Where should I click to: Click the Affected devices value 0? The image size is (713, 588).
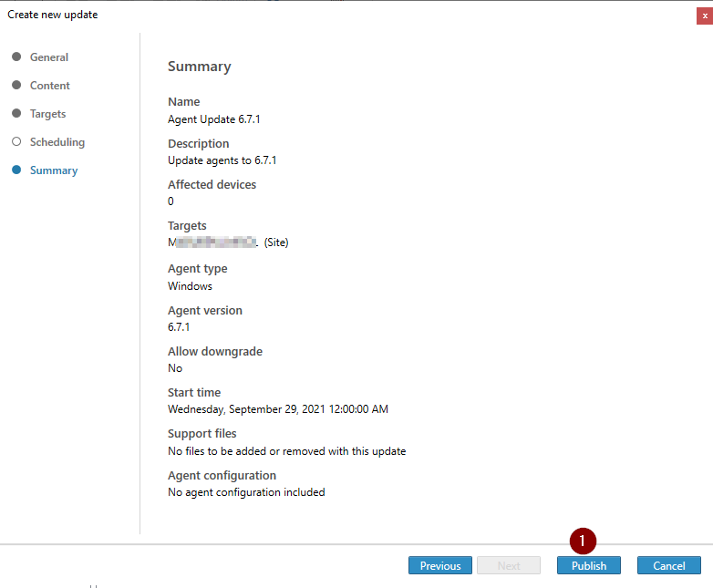tap(170, 201)
